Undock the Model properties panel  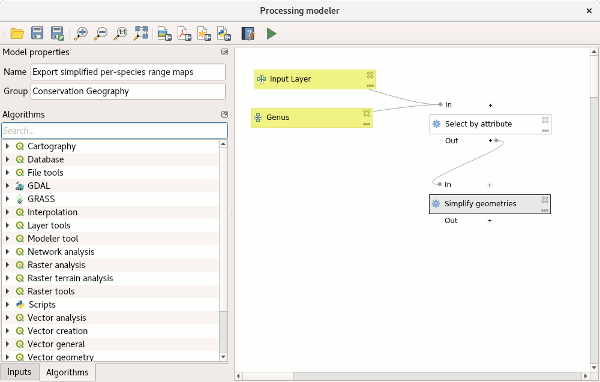click(225, 52)
